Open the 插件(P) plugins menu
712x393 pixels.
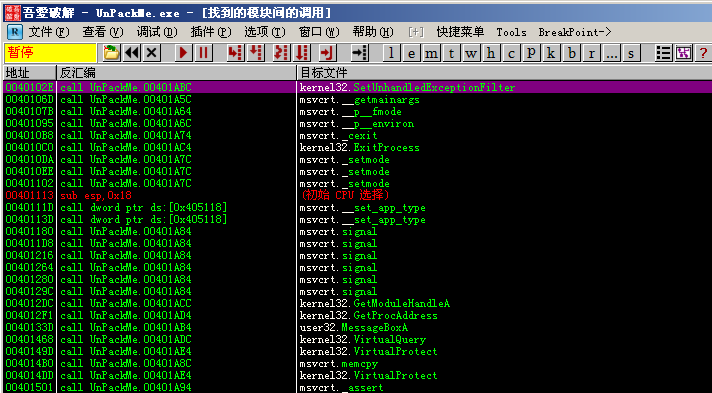click(x=211, y=32)
